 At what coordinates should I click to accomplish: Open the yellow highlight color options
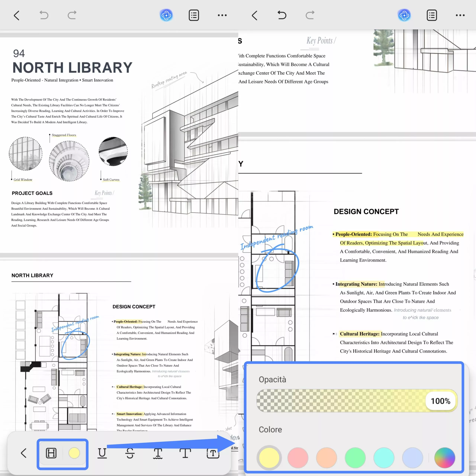[74, 453]
